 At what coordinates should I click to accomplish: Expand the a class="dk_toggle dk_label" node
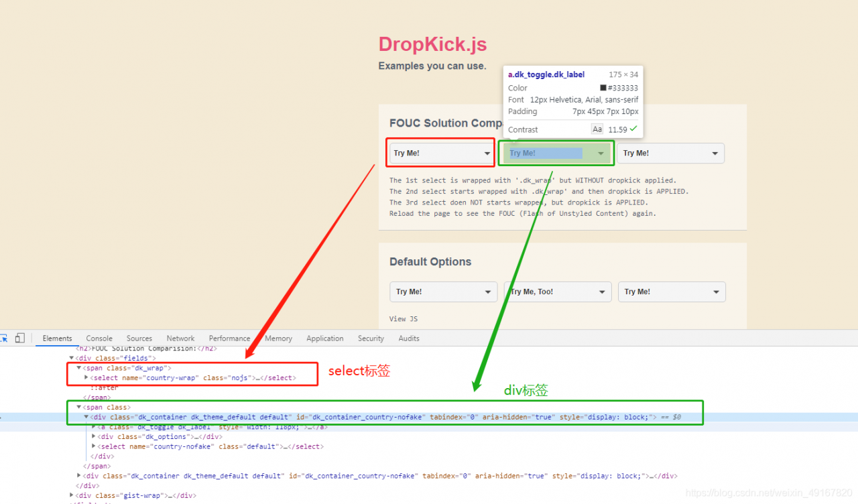(94, 426)
